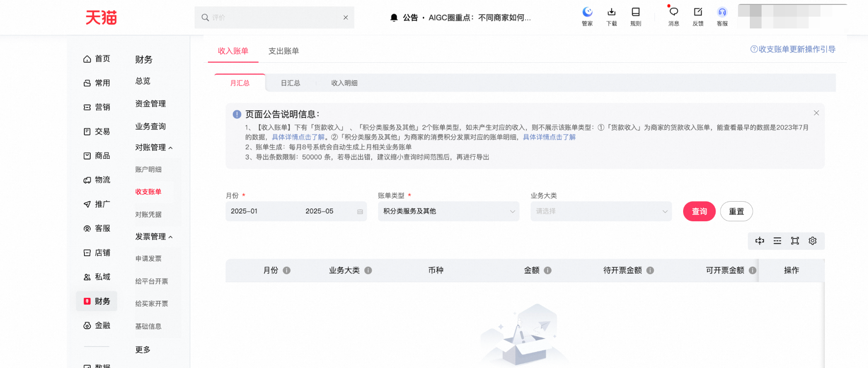This screenshot has width=868, height=368.
Task: Open 申请发票 submenu item
Action: point(148,259)
